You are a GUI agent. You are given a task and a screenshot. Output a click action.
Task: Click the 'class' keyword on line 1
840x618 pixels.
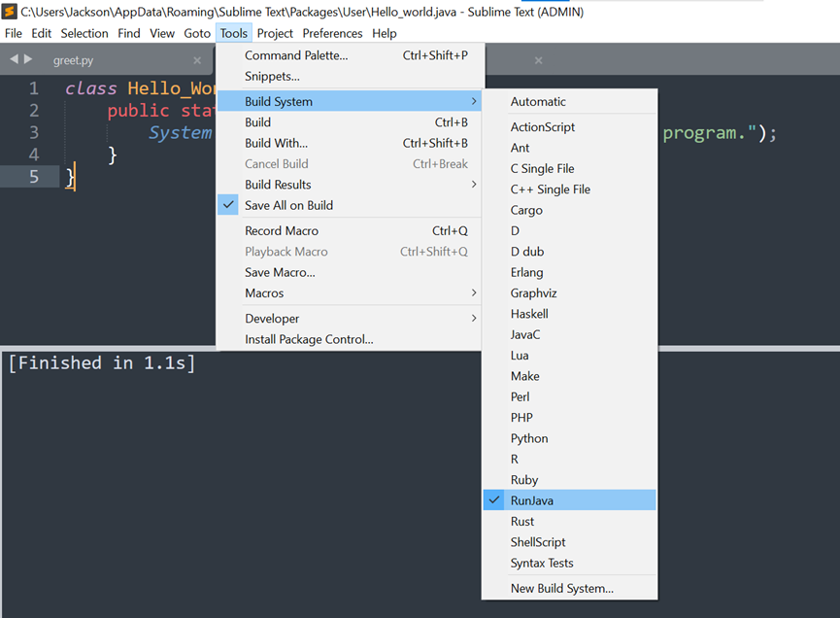pyautogui.click(x=91, y=88)
